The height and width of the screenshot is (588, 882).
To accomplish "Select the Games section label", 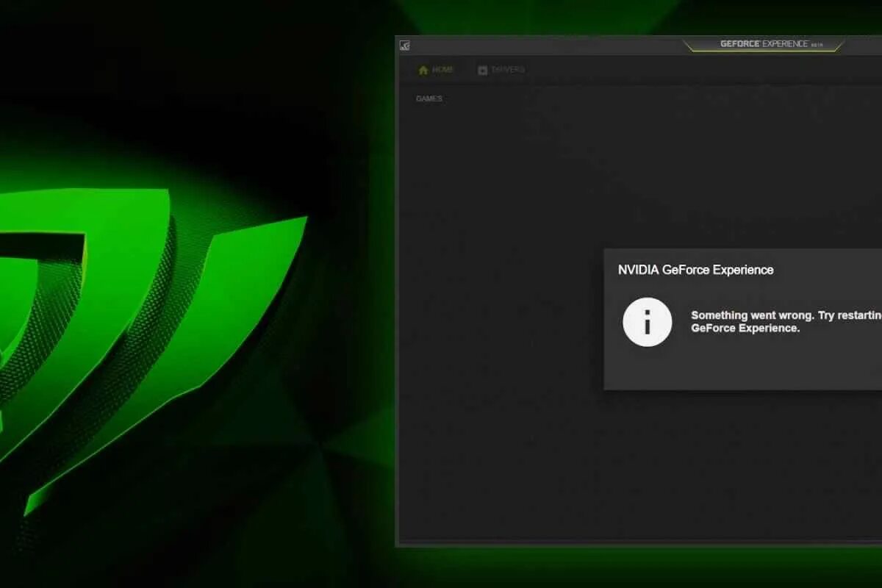I will pyautogui.click(x=429, y=98).
